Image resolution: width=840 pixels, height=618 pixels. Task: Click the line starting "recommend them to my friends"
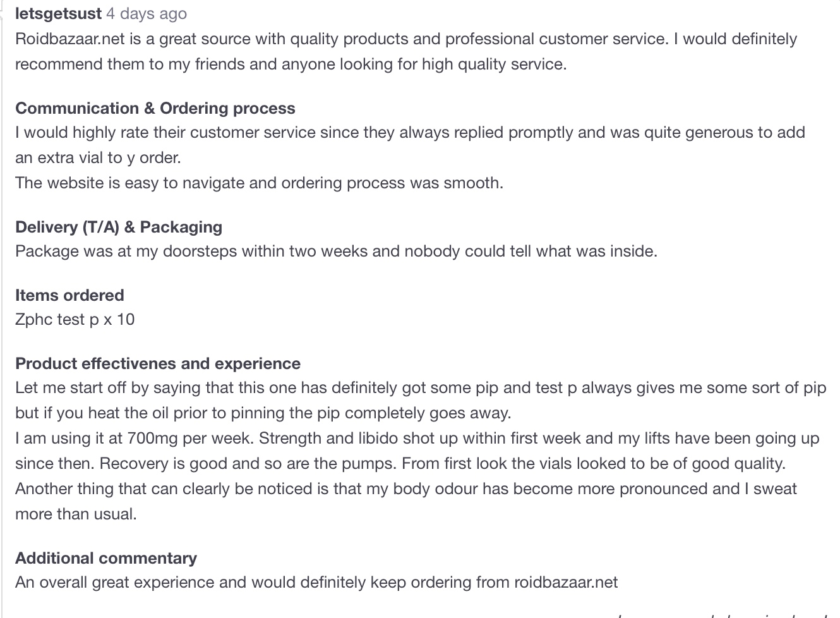pyautogui.click(x=291, y=64)
